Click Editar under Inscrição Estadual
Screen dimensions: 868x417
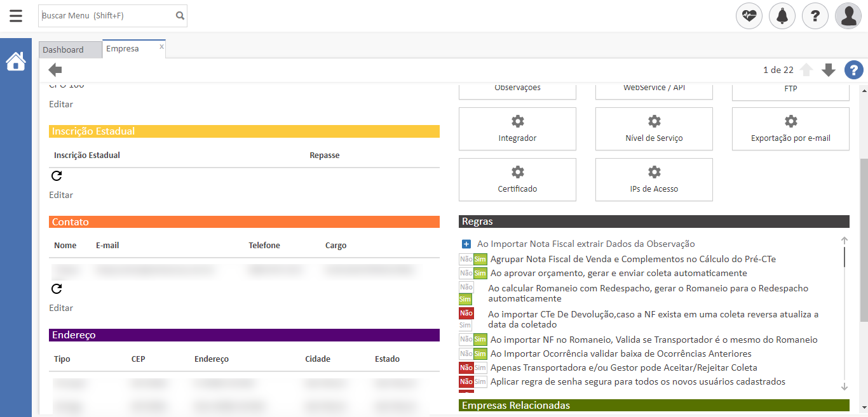click(61, 195)
